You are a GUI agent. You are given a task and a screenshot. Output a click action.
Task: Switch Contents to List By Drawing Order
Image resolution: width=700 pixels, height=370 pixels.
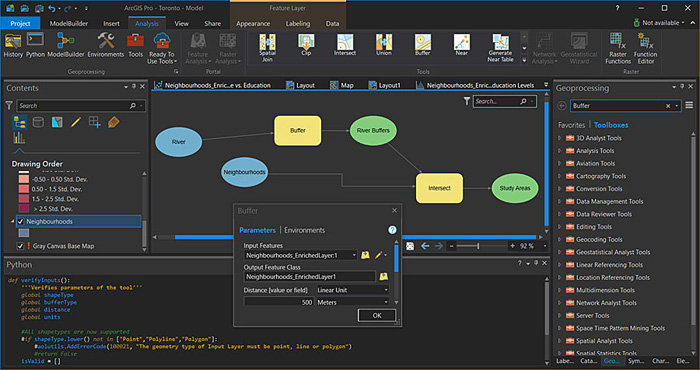(x=20, y=122)
